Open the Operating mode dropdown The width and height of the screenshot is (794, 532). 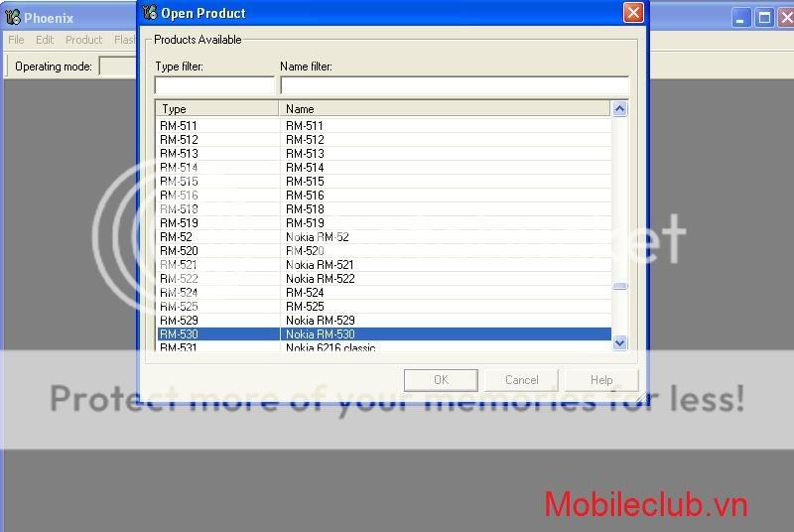(118, 66)
